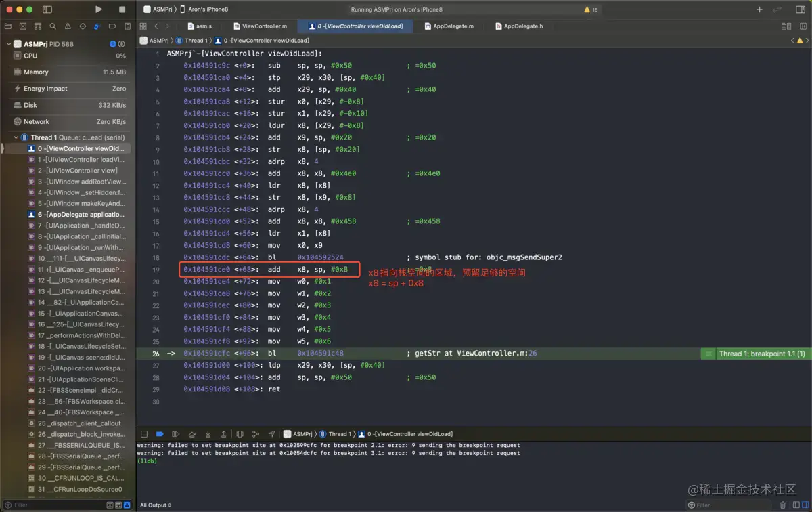Toggle the inspector panel on the right
Image resolution: width=812 pixels, height=512 pixels.
coord(800,9)
